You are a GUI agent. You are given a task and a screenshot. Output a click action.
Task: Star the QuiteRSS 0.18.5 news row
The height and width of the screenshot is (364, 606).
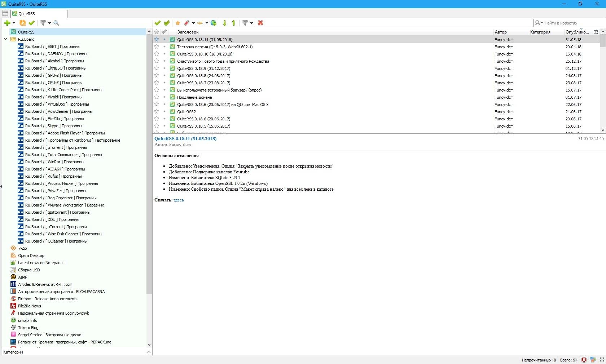pyautogui.click(x=157, y=126)
